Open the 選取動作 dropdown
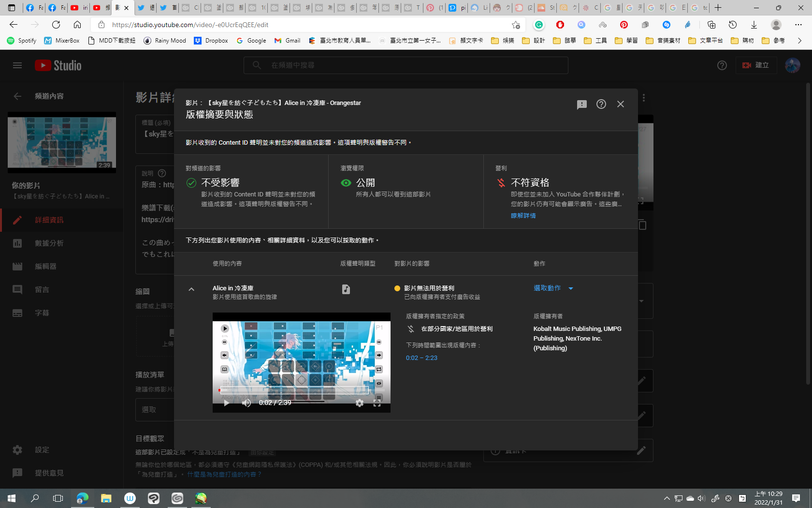This screenshot has height=508, width=812. 553,288
